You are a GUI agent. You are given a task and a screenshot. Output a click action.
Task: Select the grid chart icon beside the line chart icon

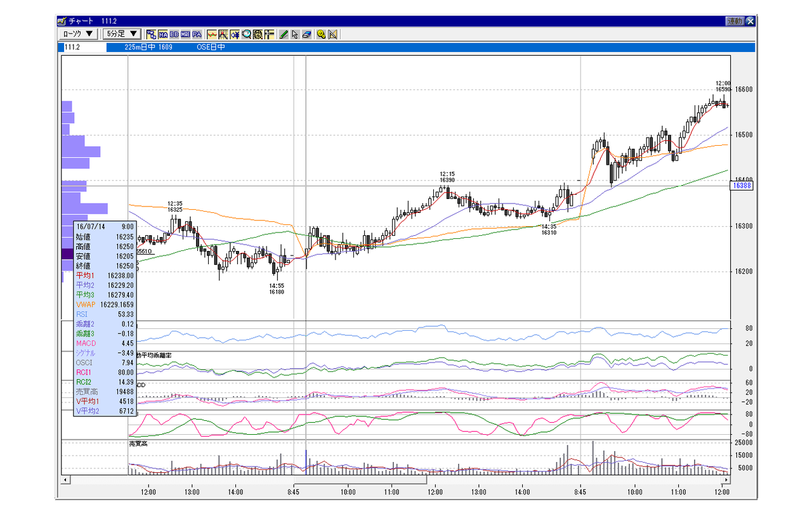point(223,34)
